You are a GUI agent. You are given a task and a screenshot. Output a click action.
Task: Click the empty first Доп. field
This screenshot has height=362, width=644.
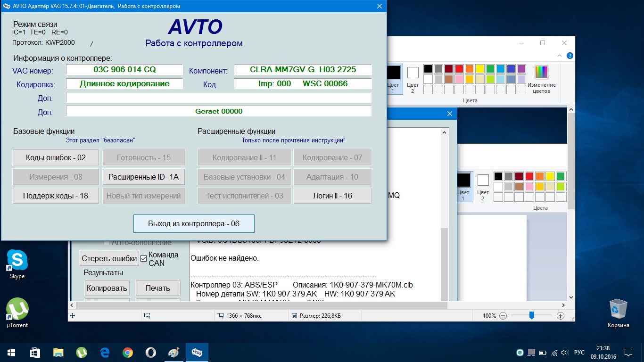click(218, 98)
